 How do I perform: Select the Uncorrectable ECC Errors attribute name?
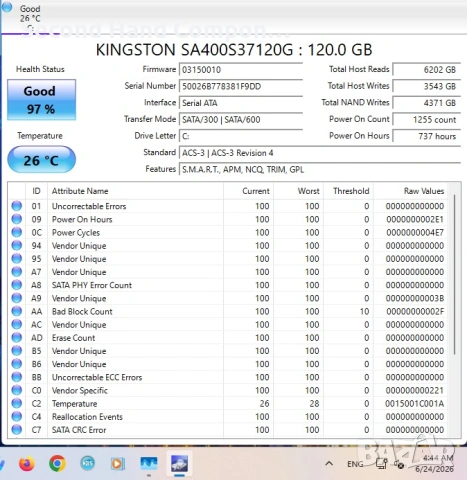[97, 377]
